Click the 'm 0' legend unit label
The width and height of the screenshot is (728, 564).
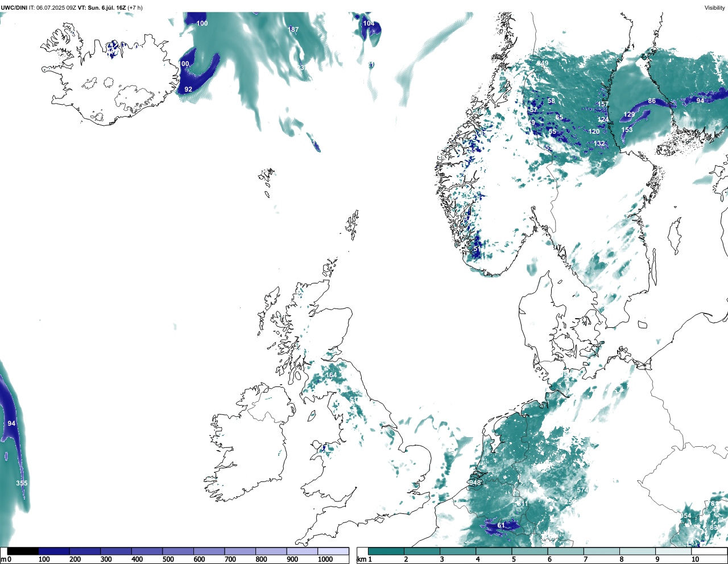(6, 559)
